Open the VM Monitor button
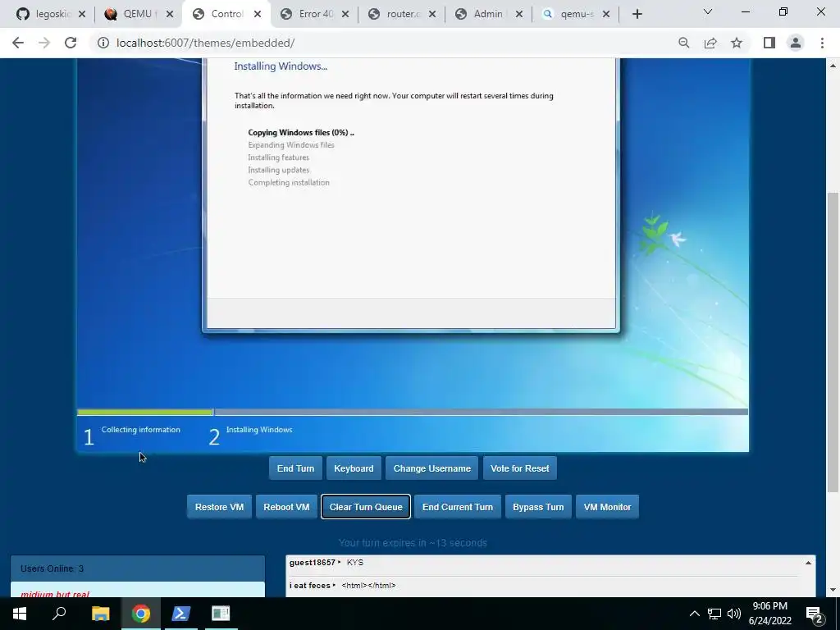Viewport: 840px width, 630px height. (607, 507)
